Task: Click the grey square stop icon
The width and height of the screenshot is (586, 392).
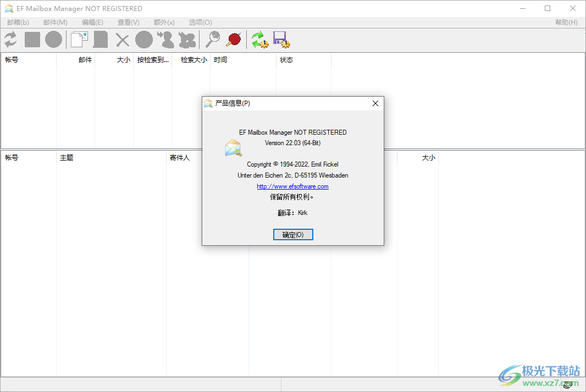Action: 32,40
